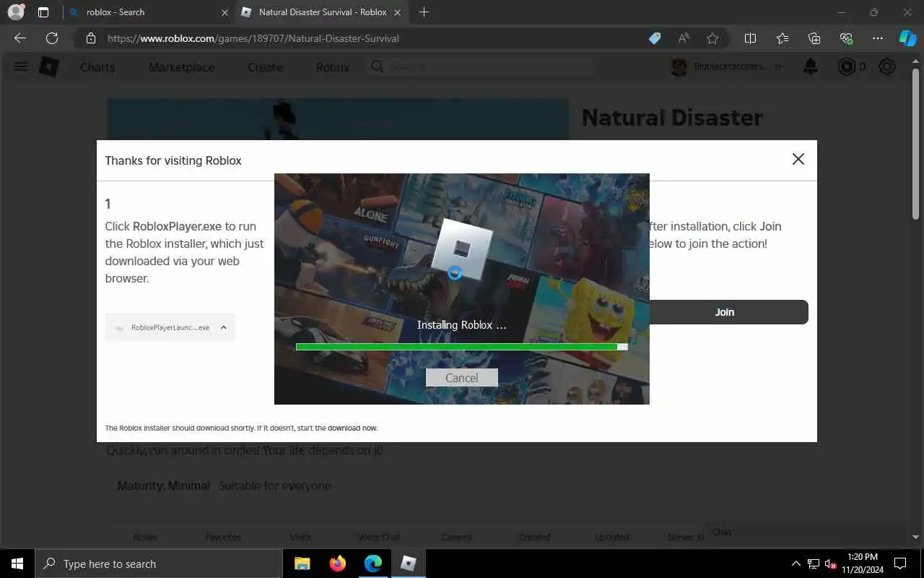Open the Marketplace menu item
Screen dimensions: 924x578
(181, 67)
